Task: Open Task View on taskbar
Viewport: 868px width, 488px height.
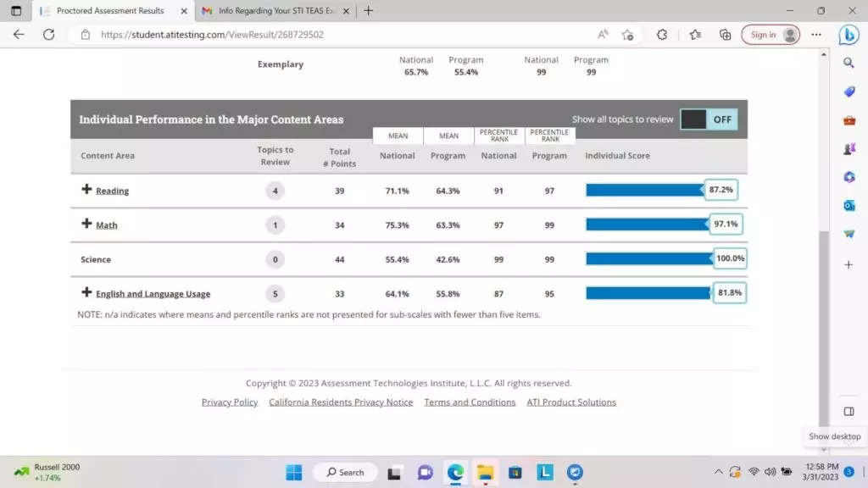Action: click(x=394, y=473)
